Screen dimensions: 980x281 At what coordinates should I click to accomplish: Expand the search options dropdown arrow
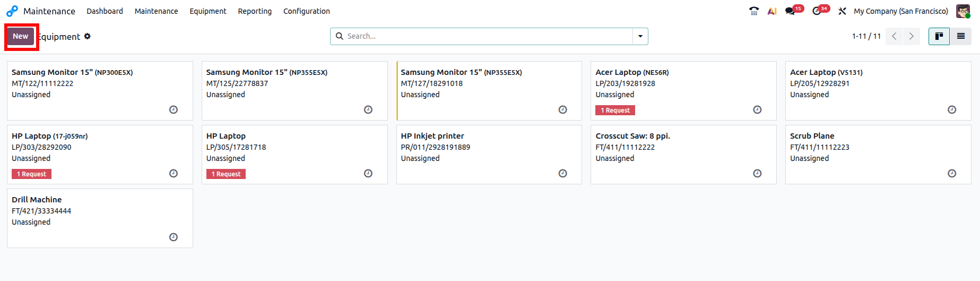coord(640,36)
